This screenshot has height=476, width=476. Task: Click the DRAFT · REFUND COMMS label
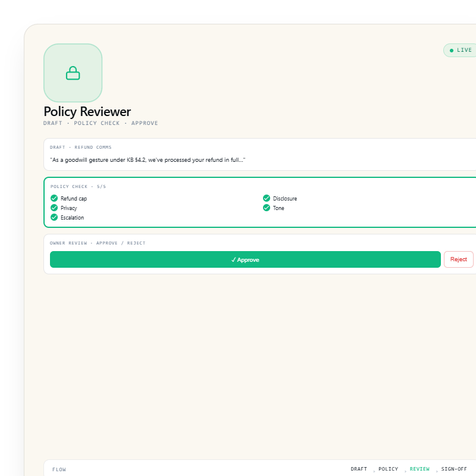[x=80, y=147]
